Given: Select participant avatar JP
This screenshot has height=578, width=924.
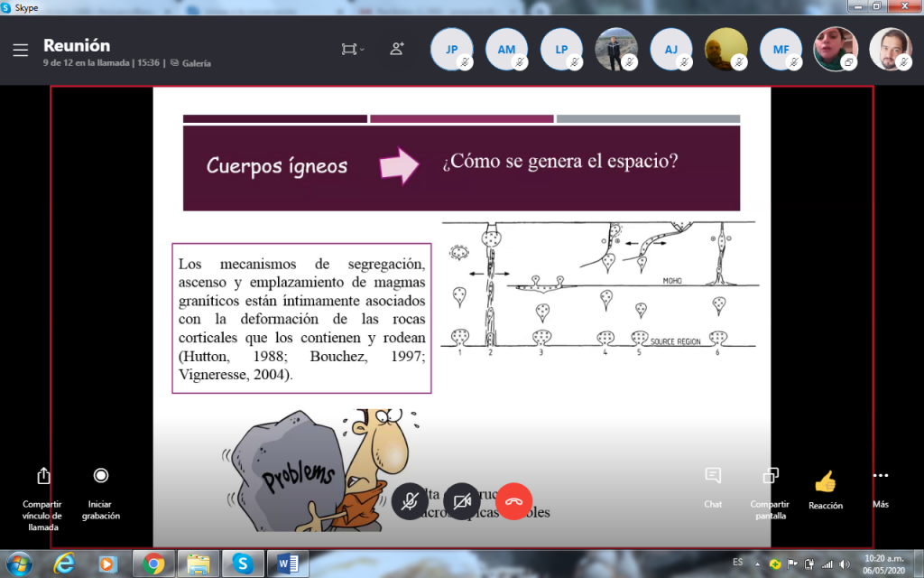Looking at the screenshot, I should click(x=451, y=50).
